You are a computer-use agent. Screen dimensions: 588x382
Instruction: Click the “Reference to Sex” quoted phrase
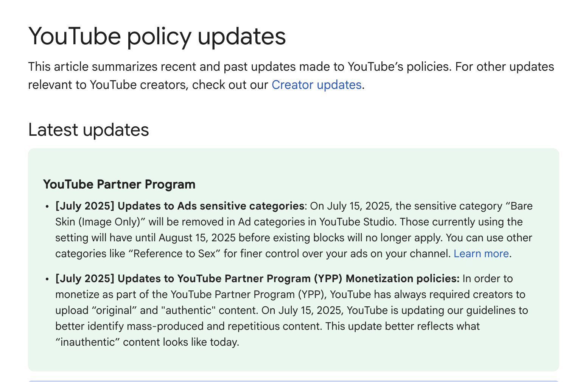tap(174, 253)
